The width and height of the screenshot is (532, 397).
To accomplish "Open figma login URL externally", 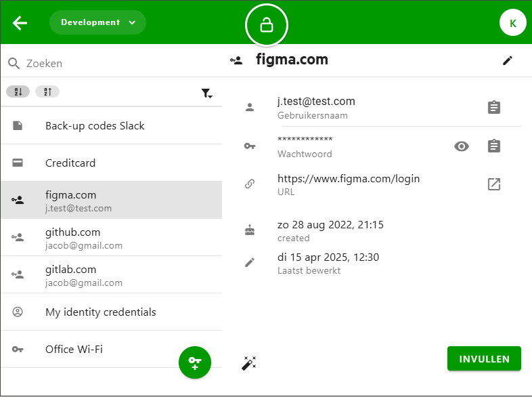I will [494, 184].
